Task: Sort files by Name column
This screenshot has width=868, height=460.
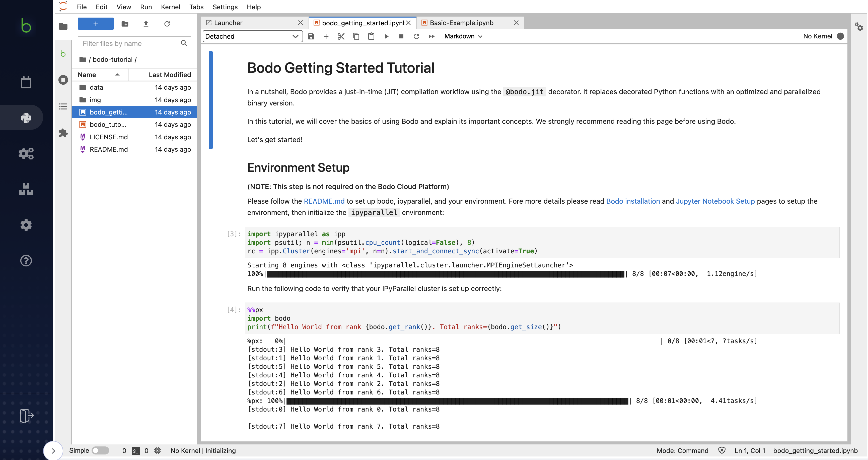Action: (x=100, y=75)
